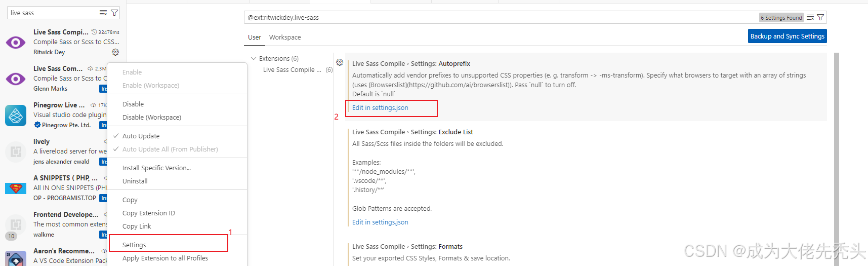Open Frontend Developer extension pack icon
This screenshot has height=266, width=868.
point(16,224)
